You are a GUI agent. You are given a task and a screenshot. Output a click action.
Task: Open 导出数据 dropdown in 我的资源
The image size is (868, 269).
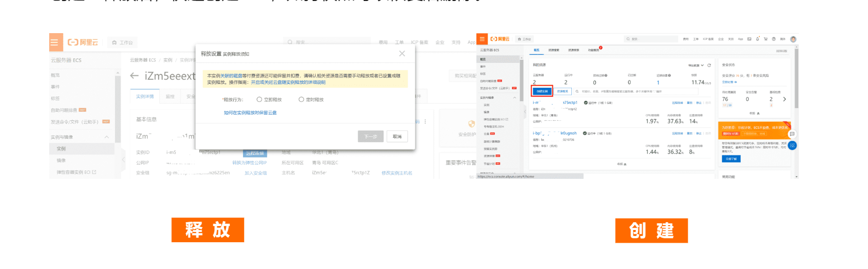[x=696, y=65]
